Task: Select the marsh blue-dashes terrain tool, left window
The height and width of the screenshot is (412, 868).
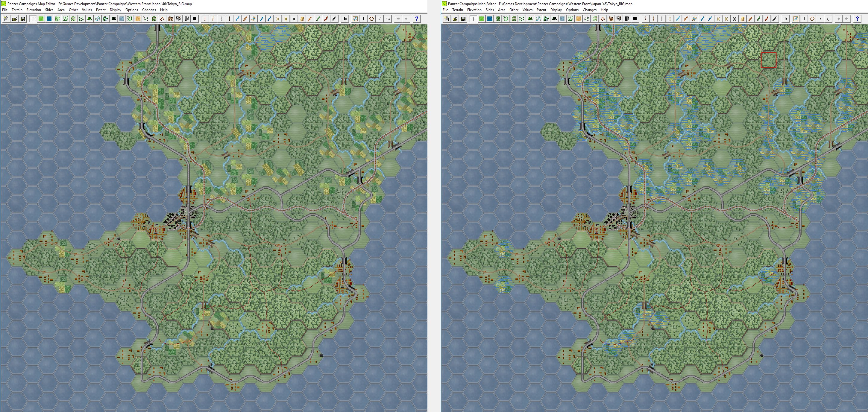Action: pyautogui.click(x=98, y=19)
